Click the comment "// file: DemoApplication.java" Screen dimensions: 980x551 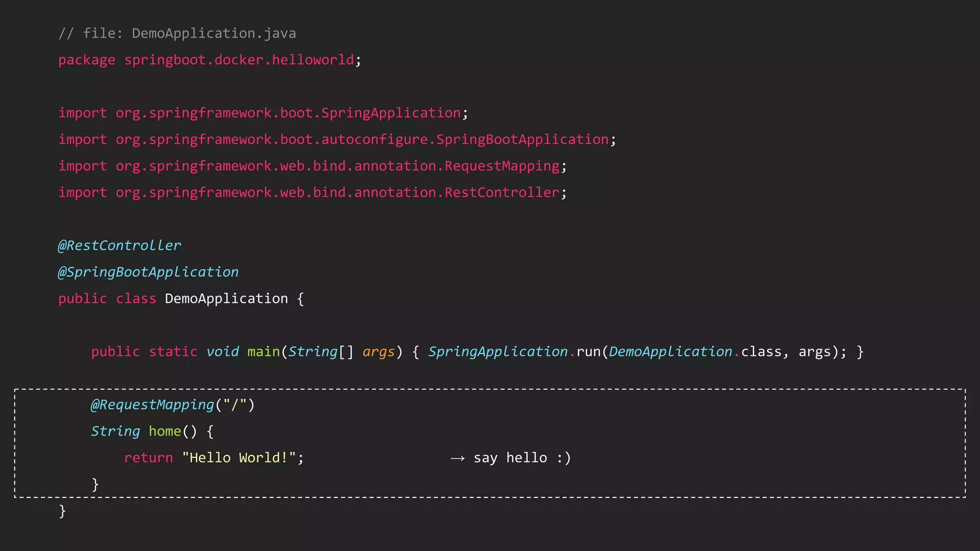pos(177,33)
